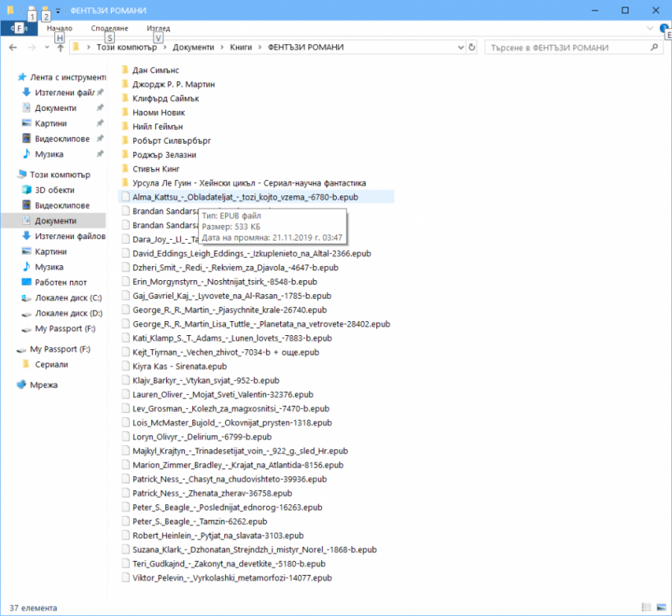Select the Робърт Силвърбърг folder icon

coord(125,141)
